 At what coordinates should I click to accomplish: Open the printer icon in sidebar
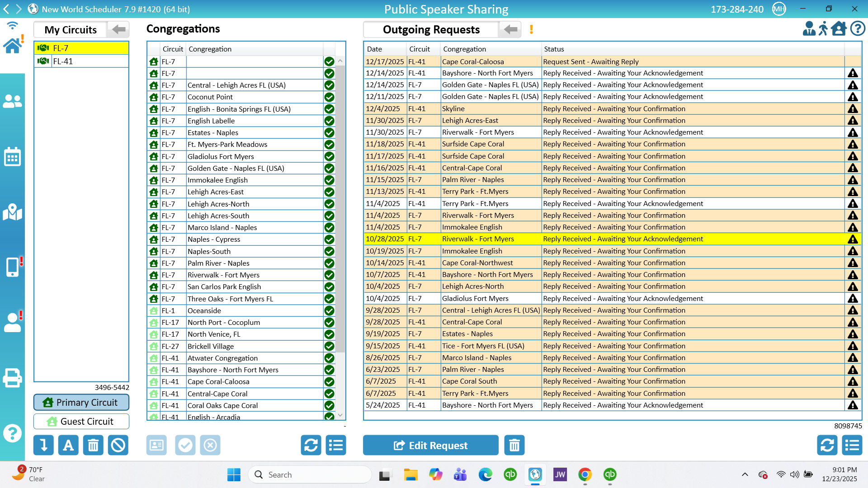(12, 378)
